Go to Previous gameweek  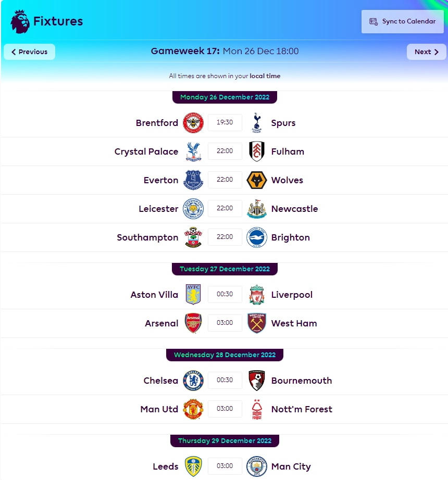click(29, 52)
